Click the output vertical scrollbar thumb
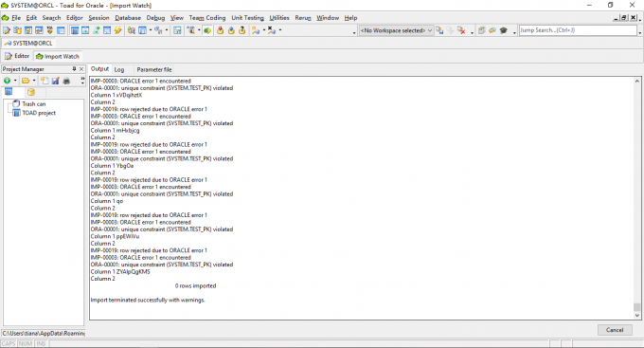The width and height of the screenshot is (644, 348). [637, 307]
